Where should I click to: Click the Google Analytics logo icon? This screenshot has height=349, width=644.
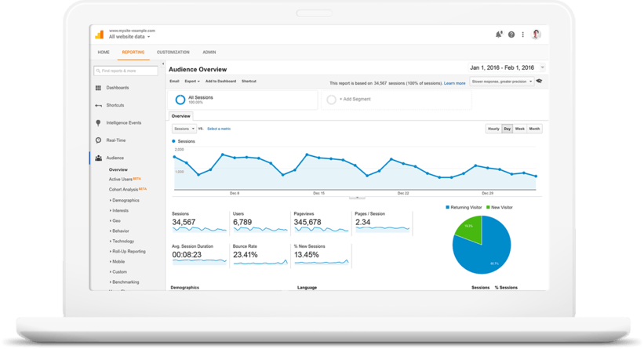click(99, 34)
